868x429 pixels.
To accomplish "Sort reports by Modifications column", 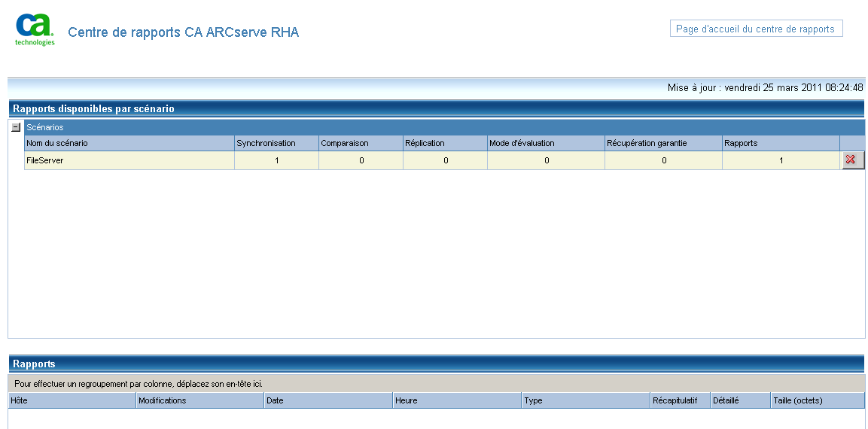I will click(x=199, y=400).
